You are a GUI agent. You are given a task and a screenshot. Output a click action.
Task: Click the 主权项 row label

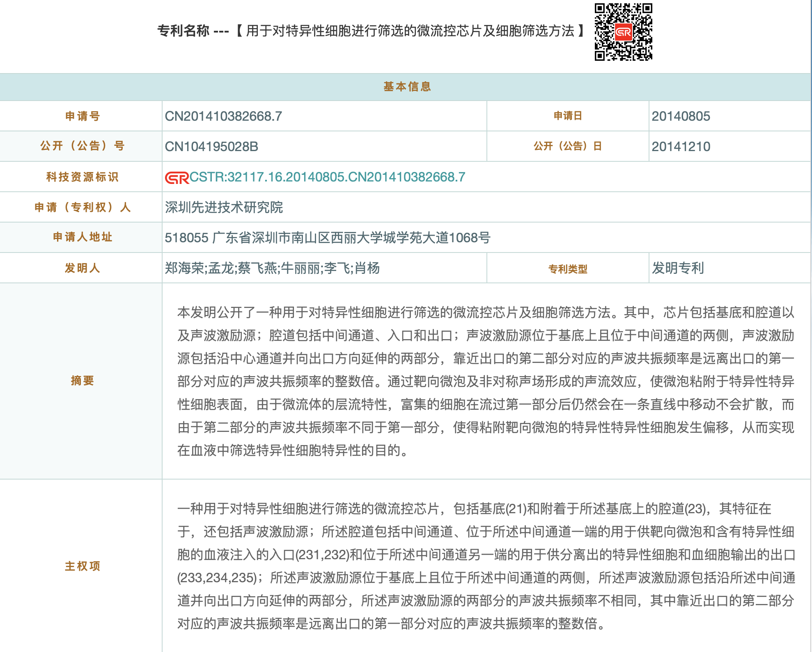pyautogui.click(x=82, y=566)
